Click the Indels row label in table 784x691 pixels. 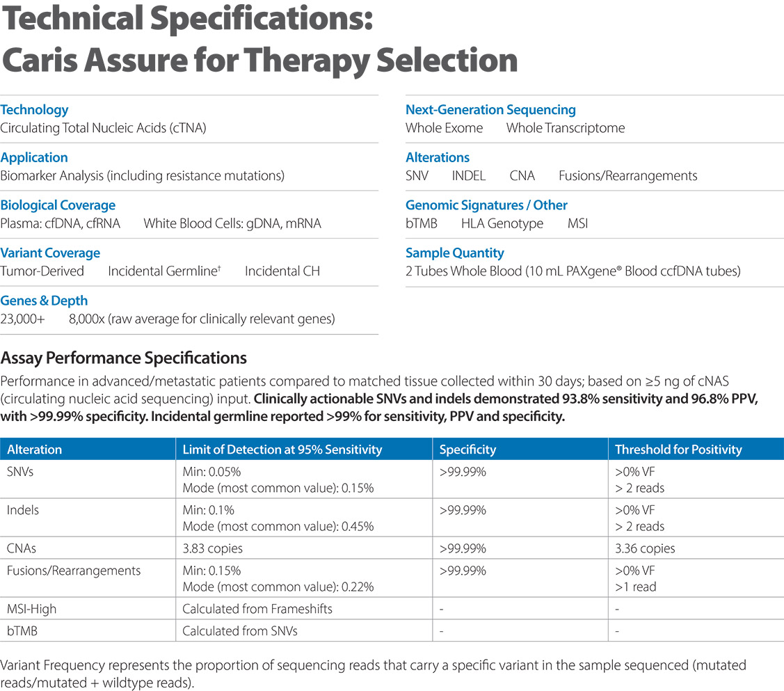pyautogui.click(x=23, y=510)
